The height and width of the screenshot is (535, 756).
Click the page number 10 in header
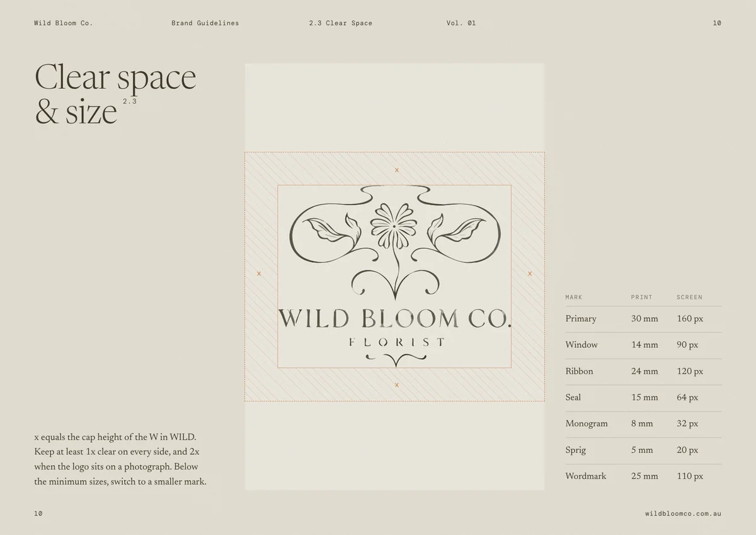point(717,23)
